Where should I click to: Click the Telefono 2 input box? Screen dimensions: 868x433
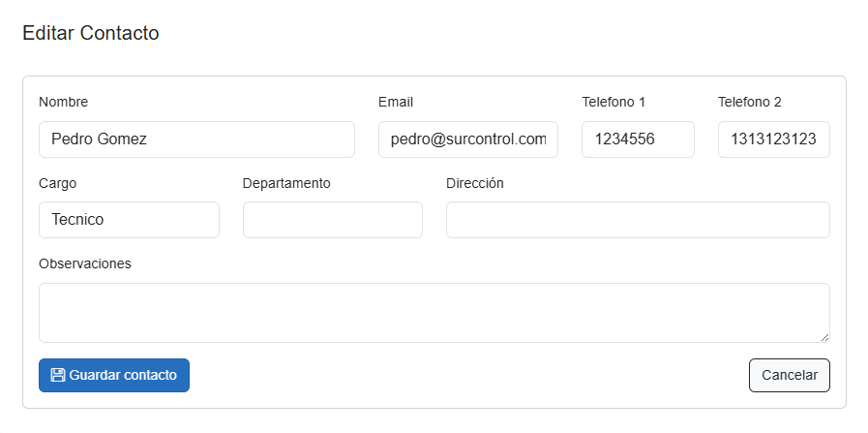click(773, 139)
